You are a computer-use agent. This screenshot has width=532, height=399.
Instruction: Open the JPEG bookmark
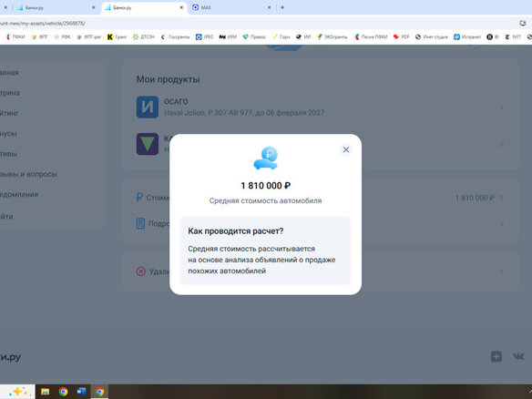pos(205,36)
